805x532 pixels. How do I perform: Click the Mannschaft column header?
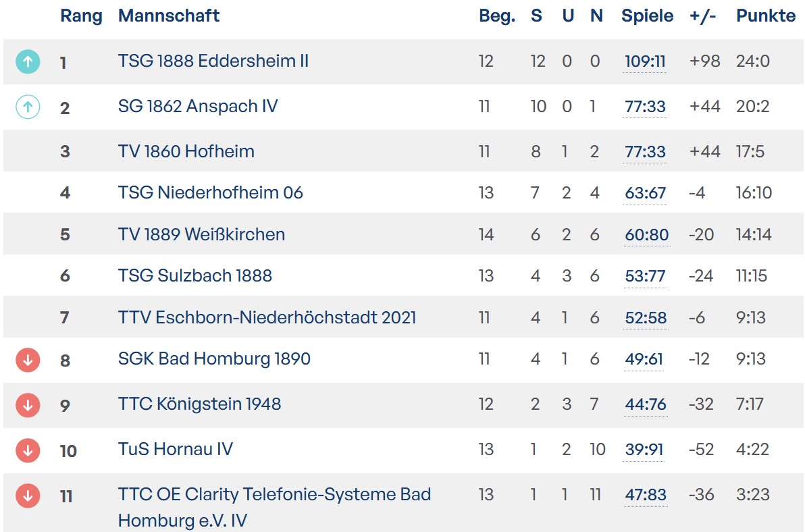(169, 16)
